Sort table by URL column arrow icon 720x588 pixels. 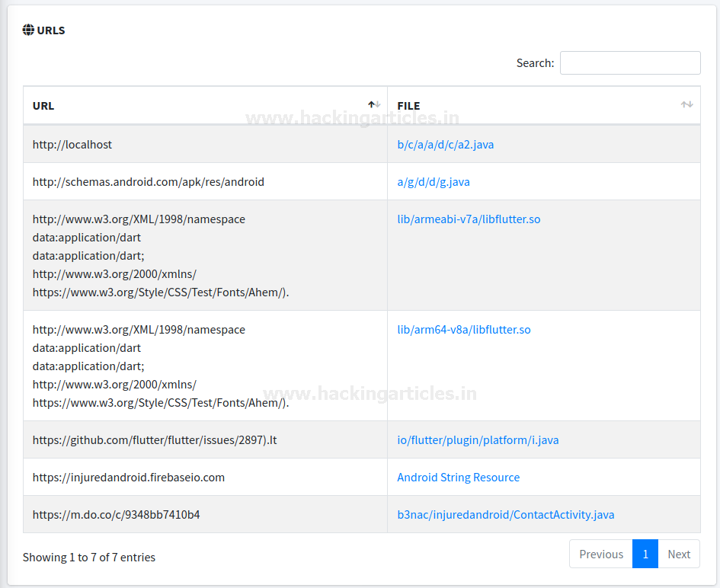click(x=374, y=105)
